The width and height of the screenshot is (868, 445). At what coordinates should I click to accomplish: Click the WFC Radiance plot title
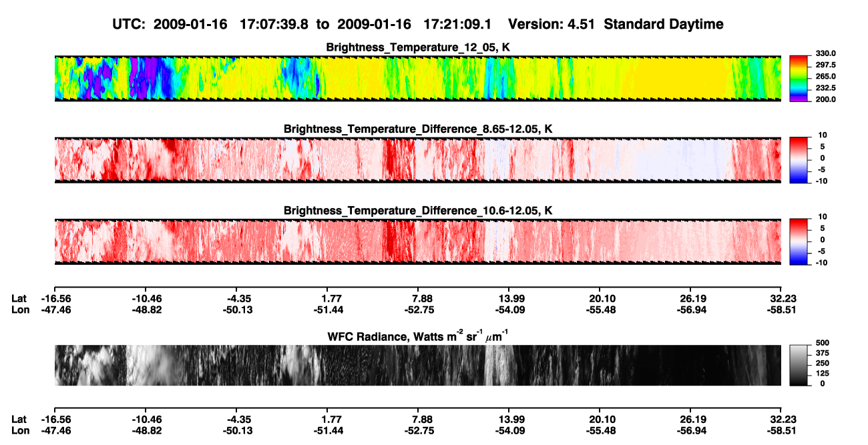pos(417,335)
